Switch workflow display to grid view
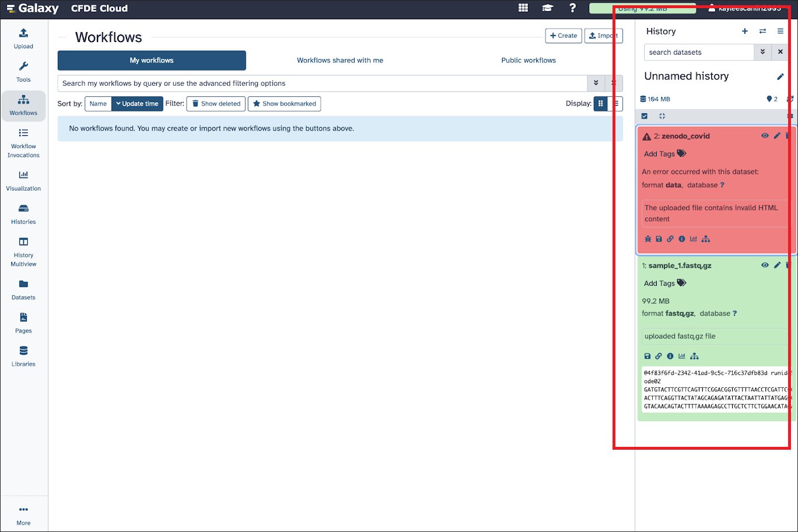798x532 pixels. click(x=600, y=104)
